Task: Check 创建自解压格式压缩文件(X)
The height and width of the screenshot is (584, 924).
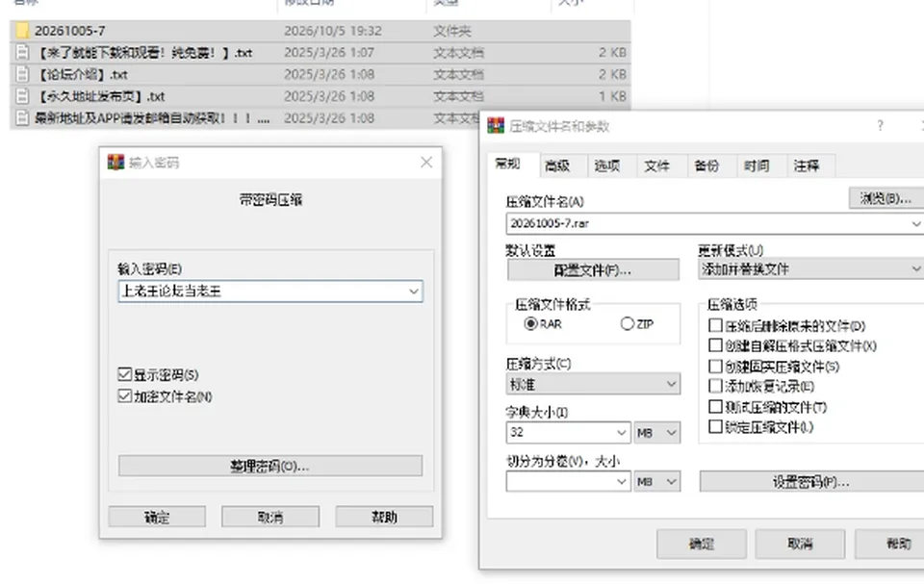Action: pos(715,345)
